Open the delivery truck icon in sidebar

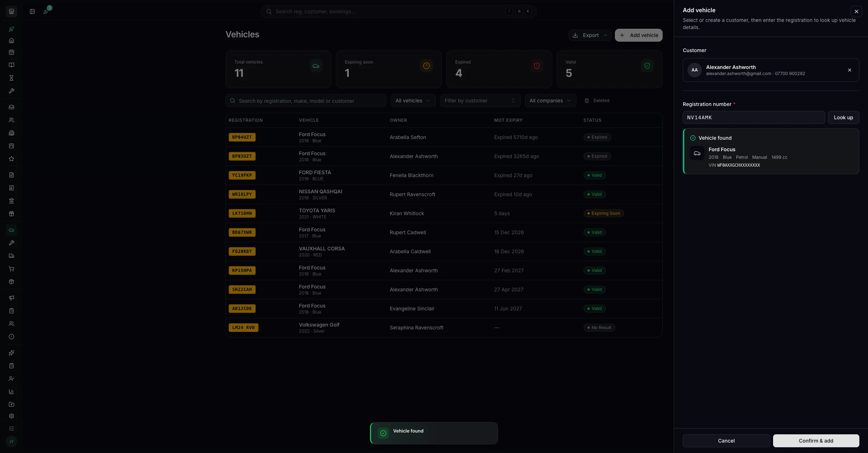(x=12, y=256)
